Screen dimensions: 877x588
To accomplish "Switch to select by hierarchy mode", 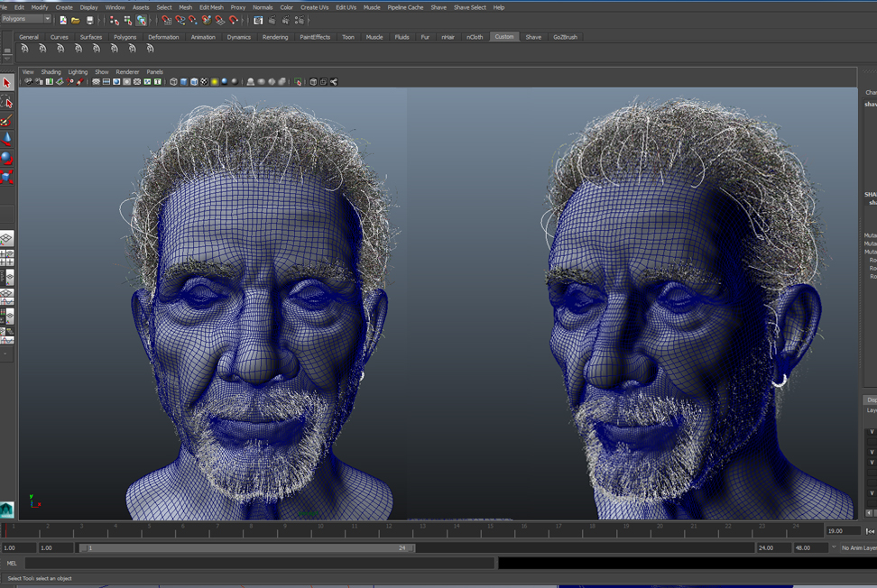I will click(x=115, y=21).
